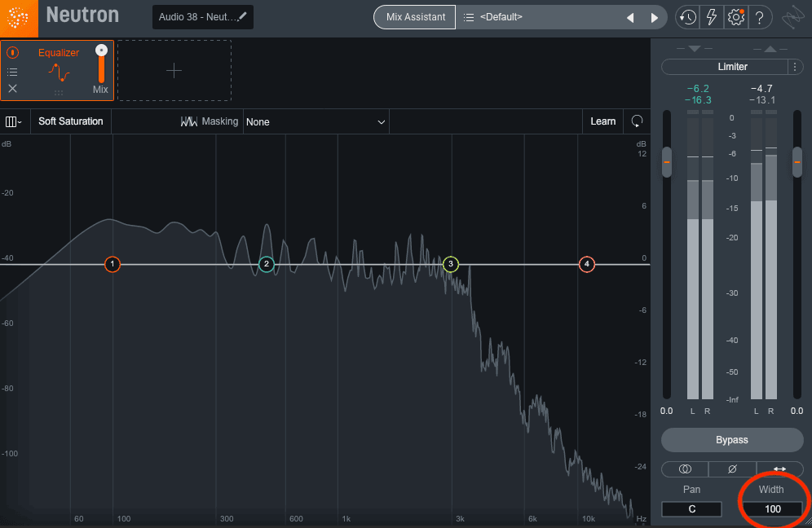Go to next preset arrow

(654, 18)
